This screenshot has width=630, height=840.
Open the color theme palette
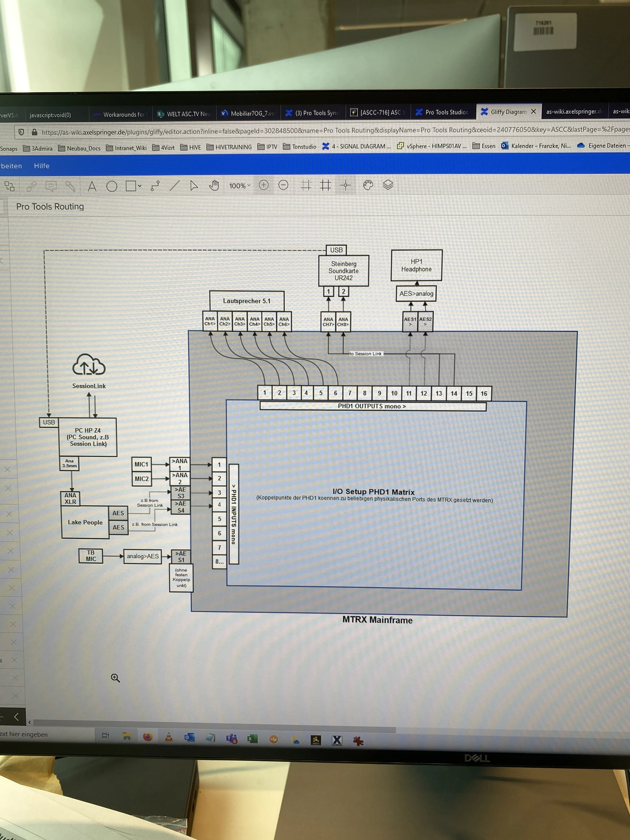(368, 185)
